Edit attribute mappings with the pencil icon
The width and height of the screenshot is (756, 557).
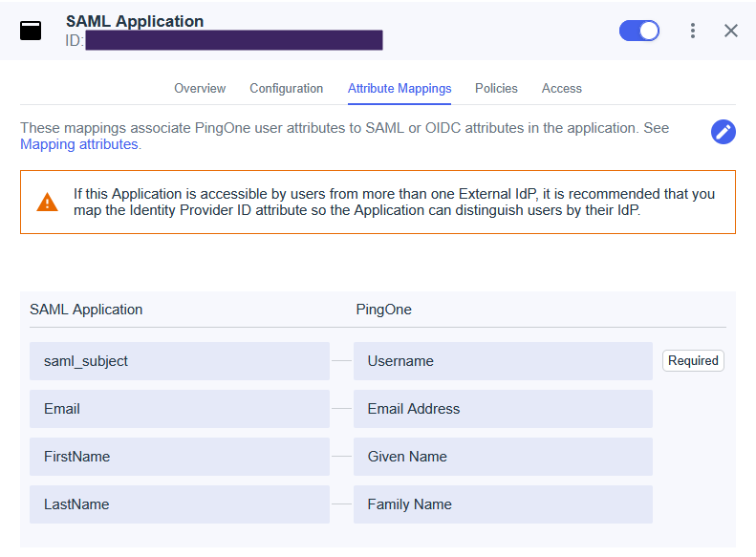724,132
